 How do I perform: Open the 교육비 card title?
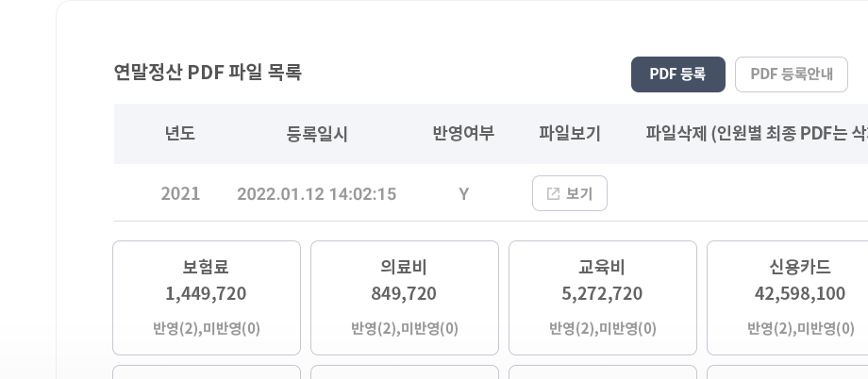[x=602, y=267]
